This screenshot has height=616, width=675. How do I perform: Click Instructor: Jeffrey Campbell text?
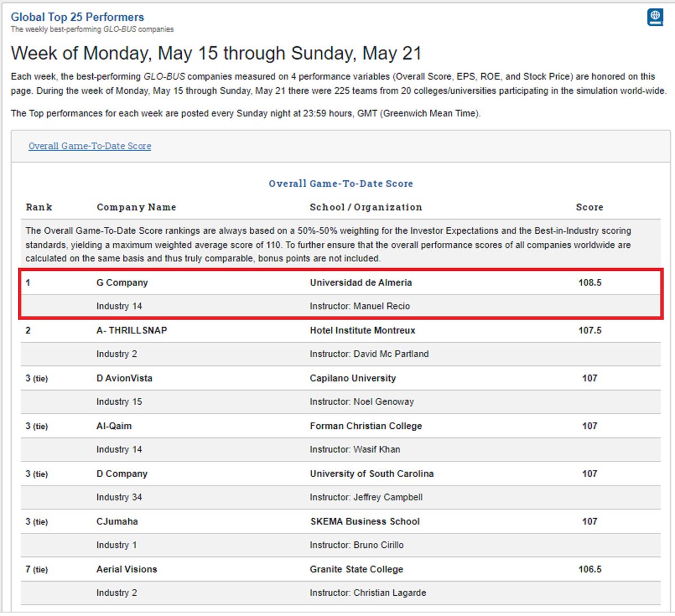[366, 497]
